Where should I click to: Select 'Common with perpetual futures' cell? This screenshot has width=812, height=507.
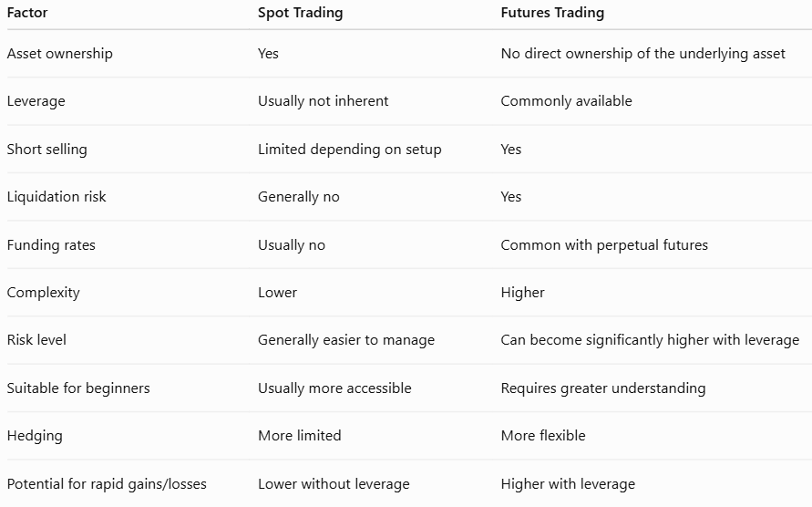point(604,244)
